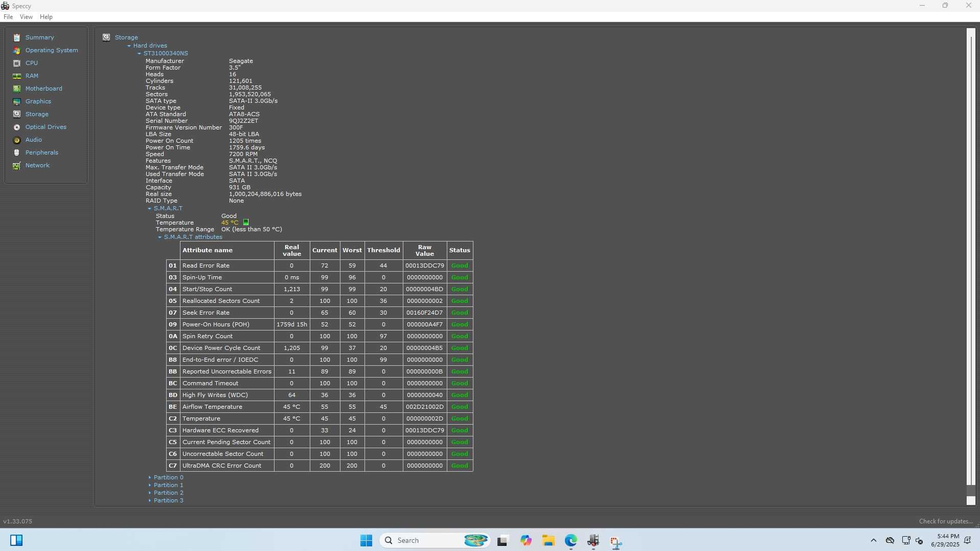
Task: Click the CPU chip icon
Action: click(x=17, y=63)
